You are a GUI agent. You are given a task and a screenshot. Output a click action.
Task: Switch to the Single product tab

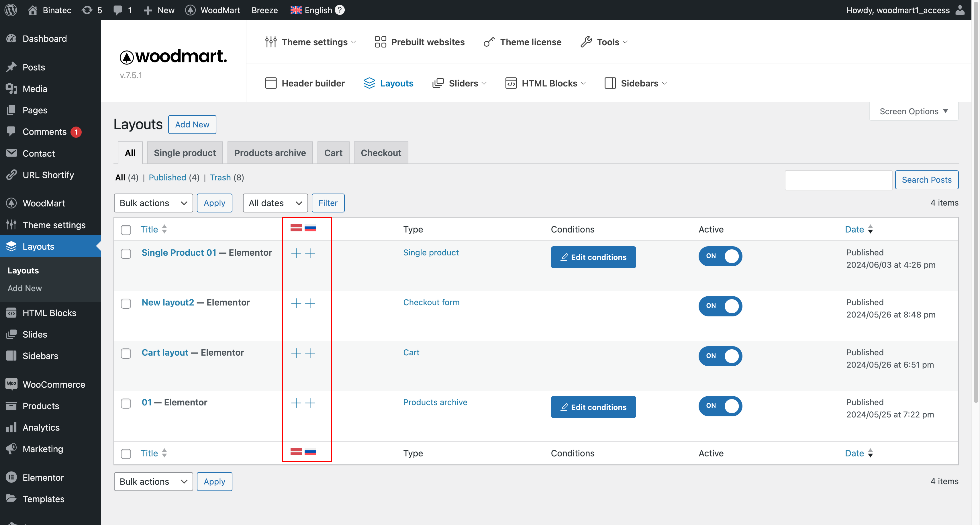point(185,153)
